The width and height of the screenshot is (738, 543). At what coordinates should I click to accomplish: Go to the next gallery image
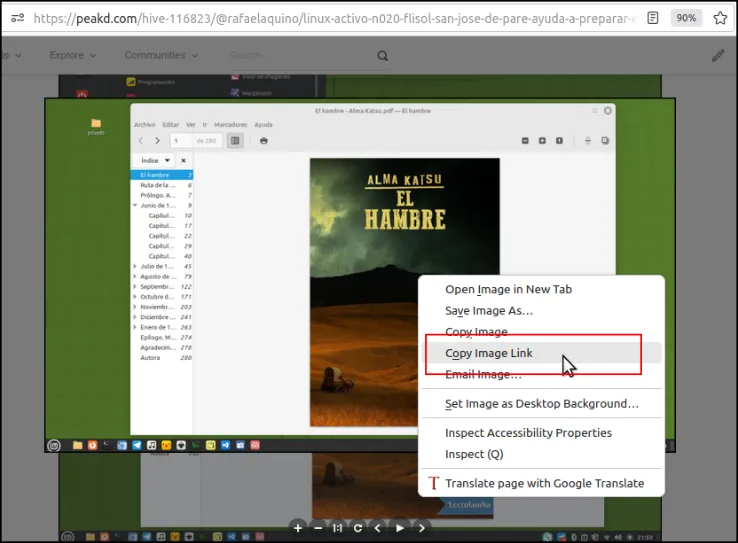pyautogui.click(x=422, y=528)
